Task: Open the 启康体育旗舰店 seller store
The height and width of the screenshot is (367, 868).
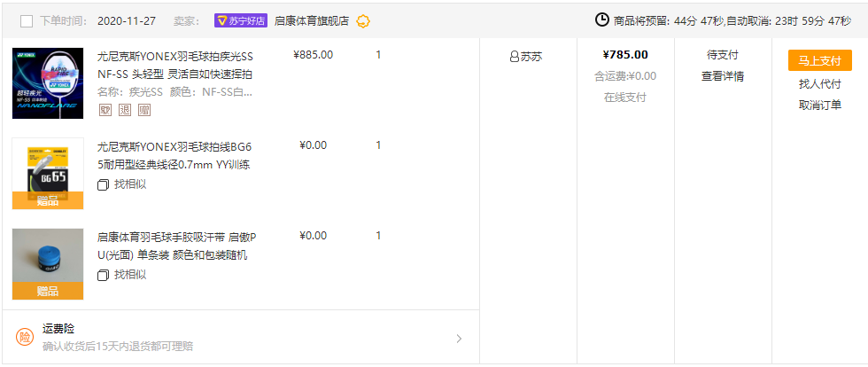Action: tap(312, 21)
